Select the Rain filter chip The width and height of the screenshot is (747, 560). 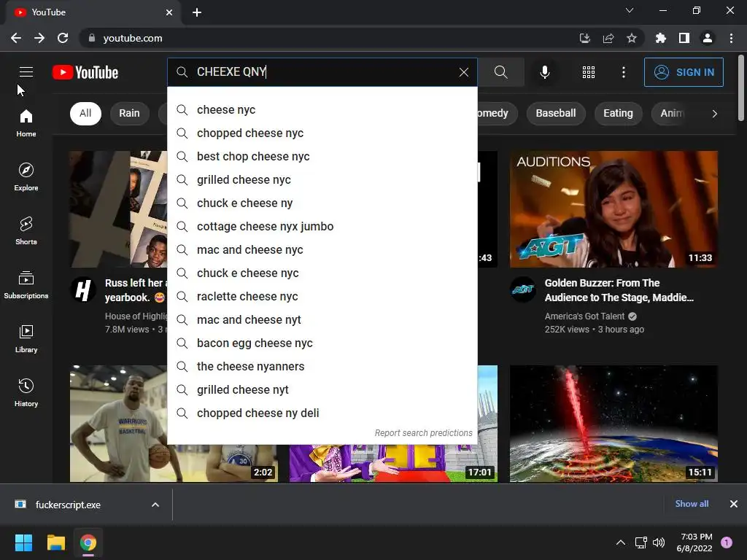pyautogui.click(x=129, y=113)
